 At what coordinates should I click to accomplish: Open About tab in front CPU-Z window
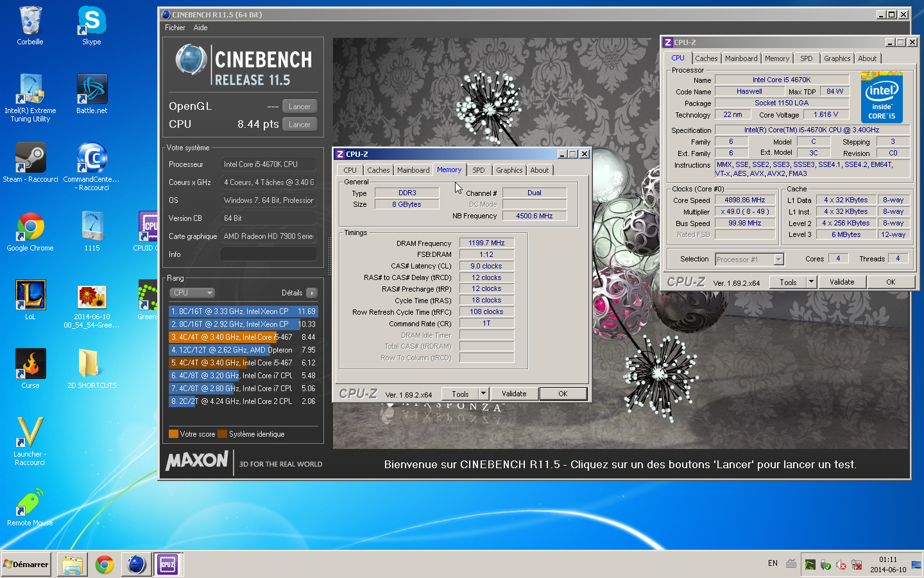[540, 170]
